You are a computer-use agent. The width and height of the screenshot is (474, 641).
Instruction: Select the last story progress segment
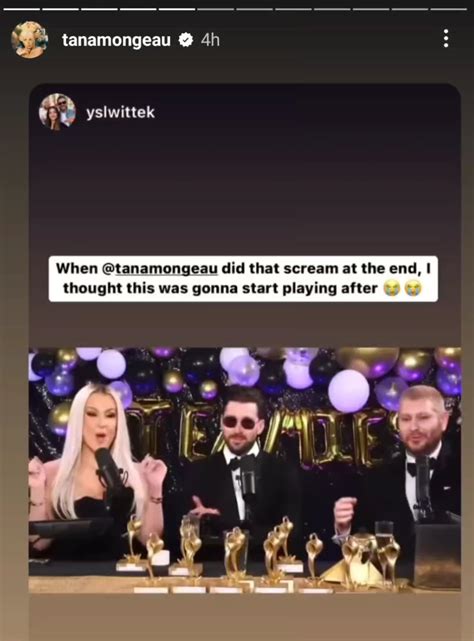tap(449, 9)
